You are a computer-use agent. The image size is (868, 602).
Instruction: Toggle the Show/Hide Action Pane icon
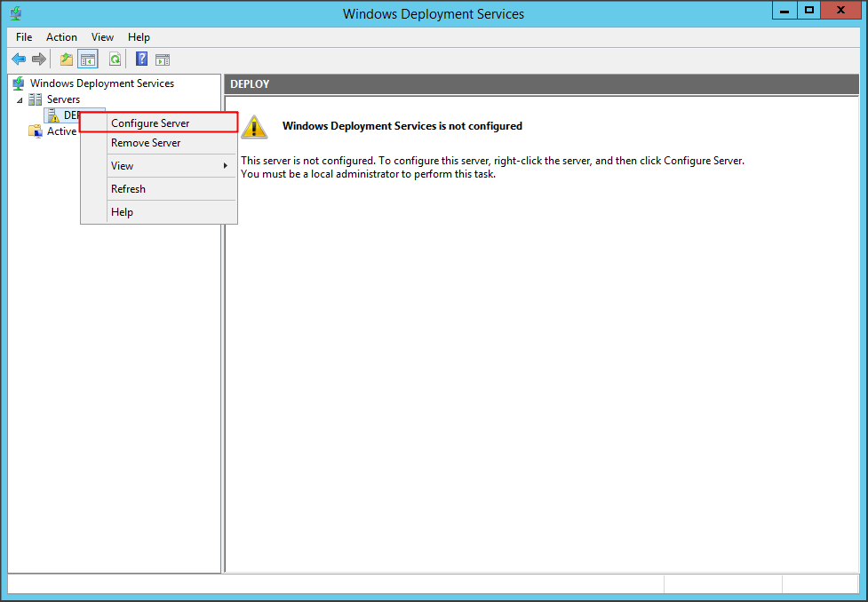click(162, 59)
